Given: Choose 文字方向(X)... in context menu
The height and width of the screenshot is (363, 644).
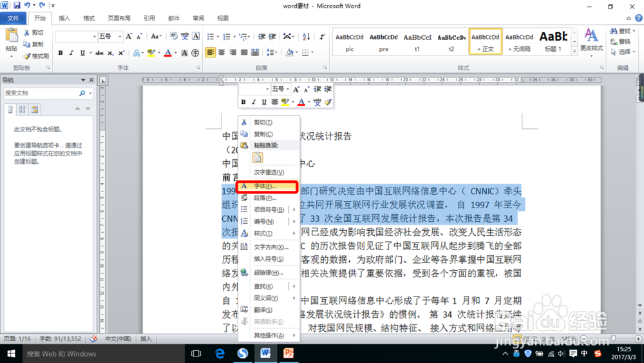Looking at the screenshot, I should (269, 247).
